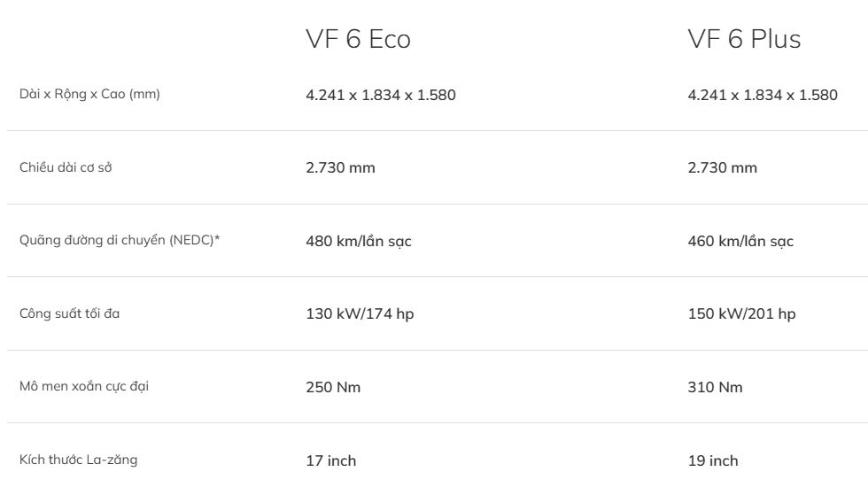Select the Chiều dài cơ sở label
Viewport: 868px width, 495px height.
coord(66,168)
